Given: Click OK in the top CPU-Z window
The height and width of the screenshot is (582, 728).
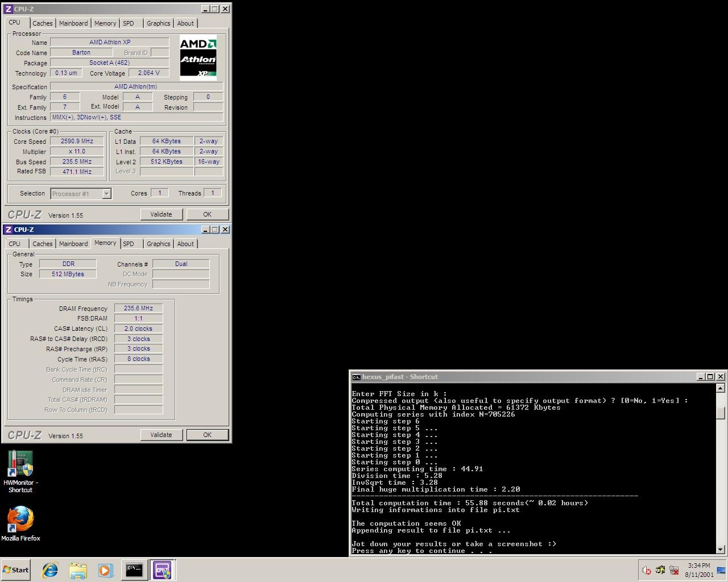Looking at the screenshot, I should [207, 214].
